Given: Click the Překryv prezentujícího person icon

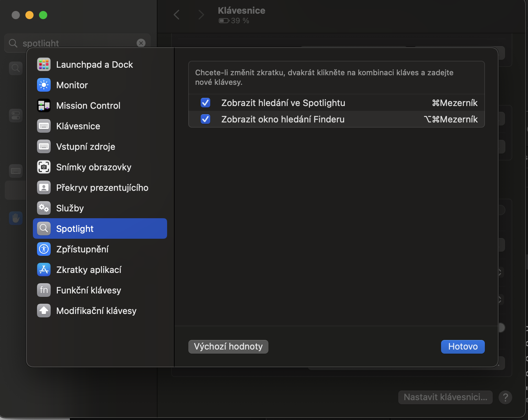Looking at the screenshot, I should pyautogui.click(x=44, y=188).
